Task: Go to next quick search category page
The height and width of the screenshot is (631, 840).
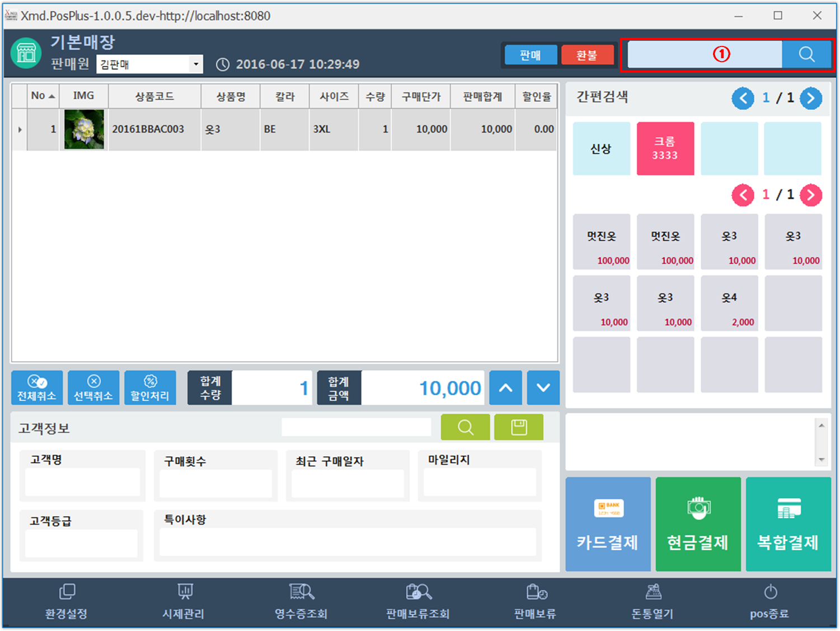Action: coord(811,99)
